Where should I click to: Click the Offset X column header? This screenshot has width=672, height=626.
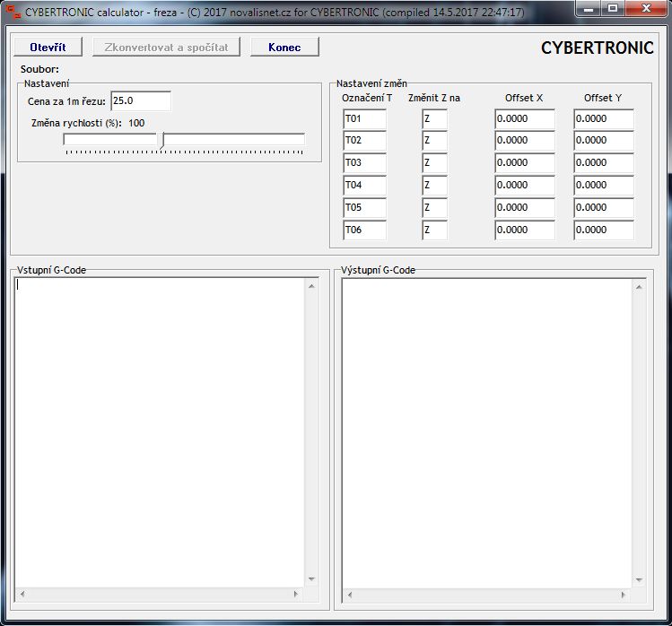(524, 98)
